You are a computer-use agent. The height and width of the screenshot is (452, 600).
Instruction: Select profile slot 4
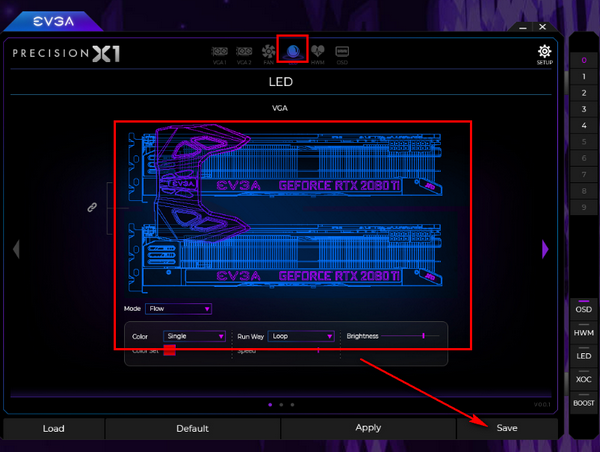click(x=584, y=126)
